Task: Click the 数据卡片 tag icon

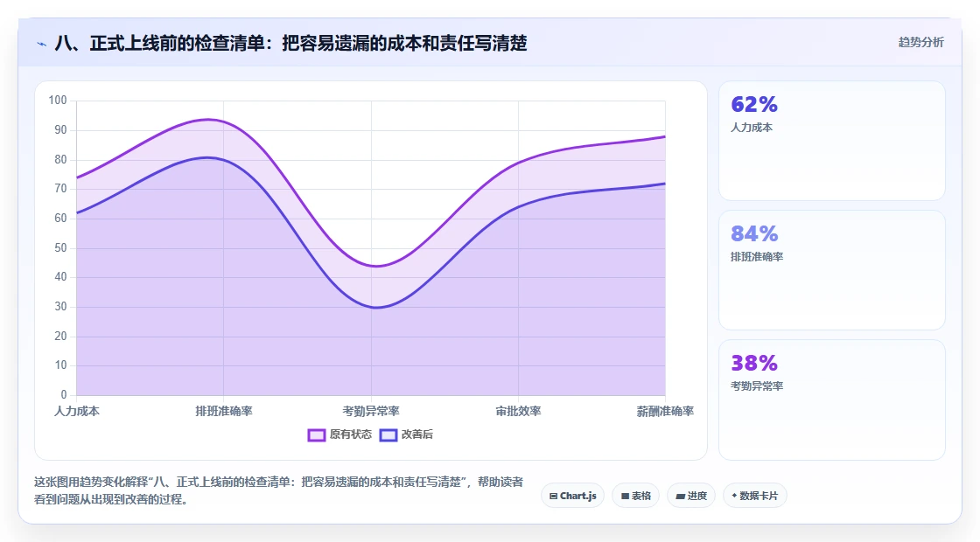Action: [734, 495]
